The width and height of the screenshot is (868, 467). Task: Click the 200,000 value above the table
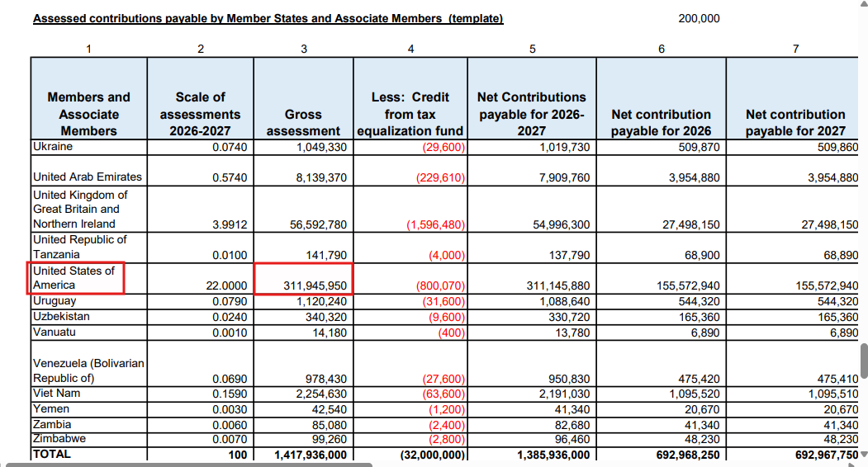698,18
